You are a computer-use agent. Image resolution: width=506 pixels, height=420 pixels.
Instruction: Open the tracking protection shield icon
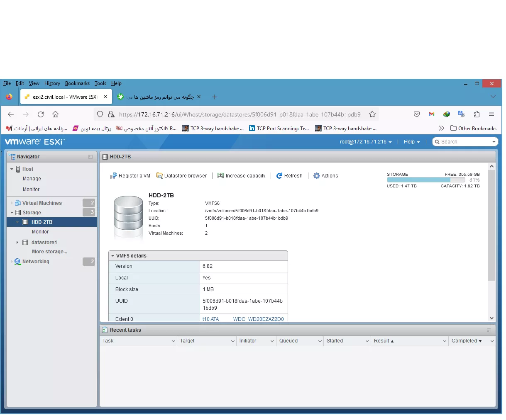100,114
